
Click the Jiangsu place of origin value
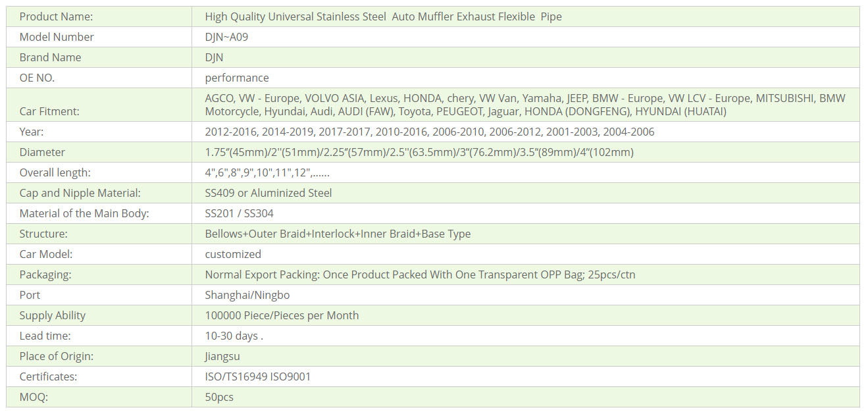pos(222,356)
